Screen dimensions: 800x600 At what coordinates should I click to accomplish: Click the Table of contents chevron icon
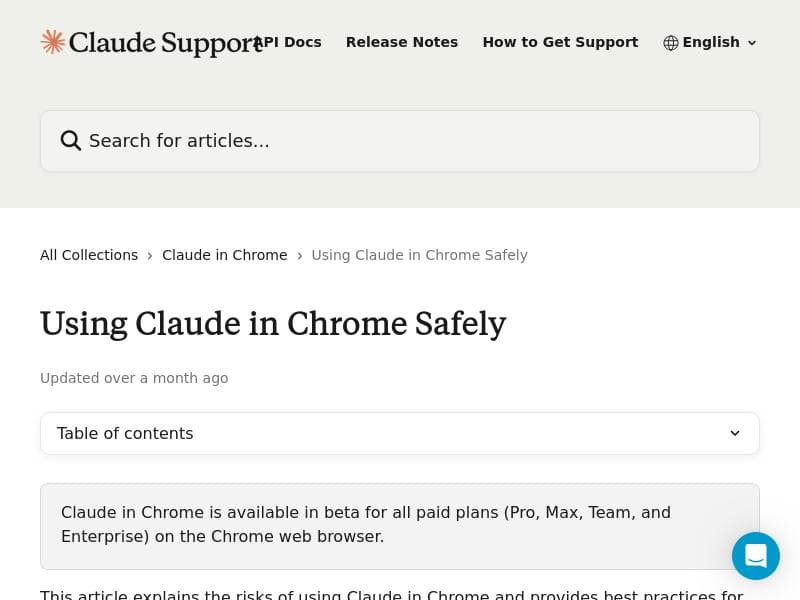[x=735, y=433]
